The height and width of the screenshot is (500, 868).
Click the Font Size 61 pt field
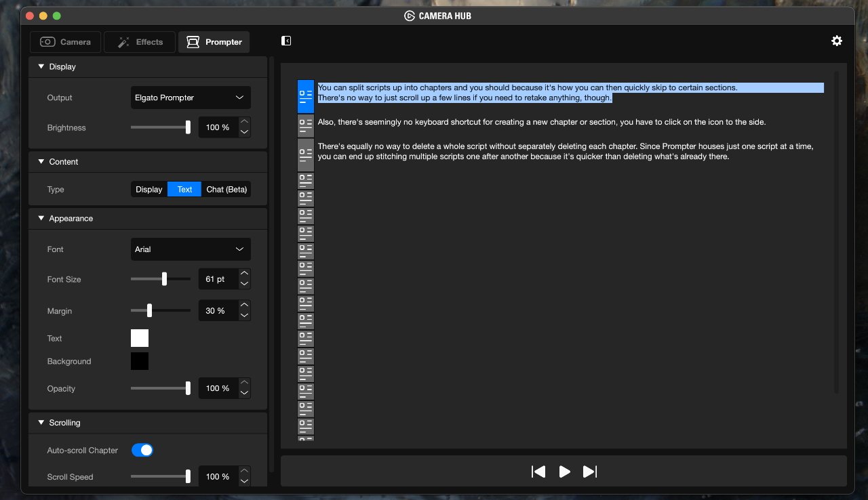pyautogui.click(x=218, y=279)
